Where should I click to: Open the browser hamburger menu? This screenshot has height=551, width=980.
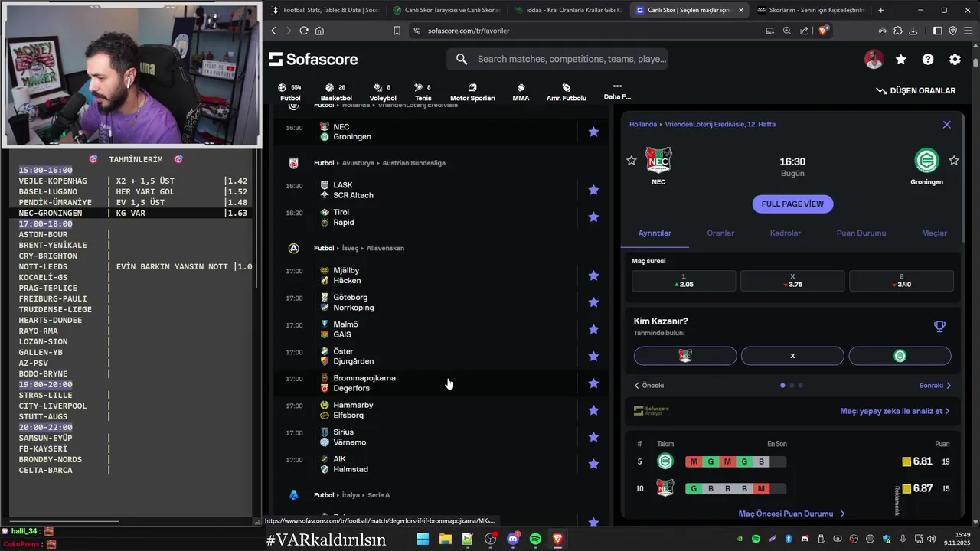(x=968, y=31)
